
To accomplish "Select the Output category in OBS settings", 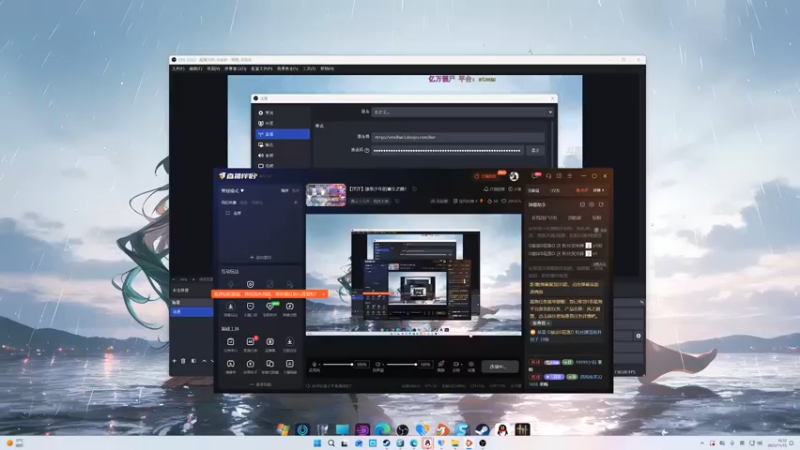I will pyautogui.click(x=282, y=145).
